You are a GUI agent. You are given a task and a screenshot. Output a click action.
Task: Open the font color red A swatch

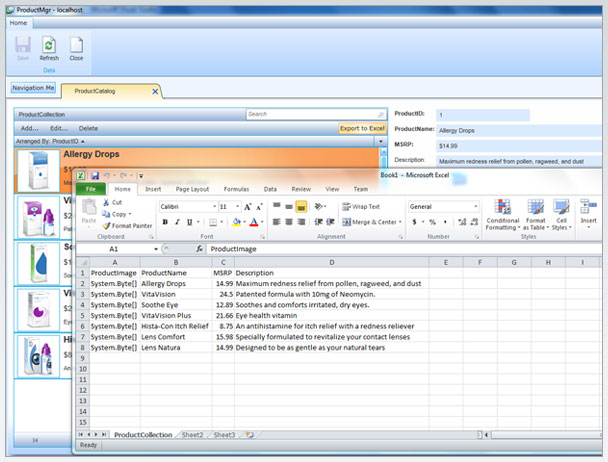[254, 222]
